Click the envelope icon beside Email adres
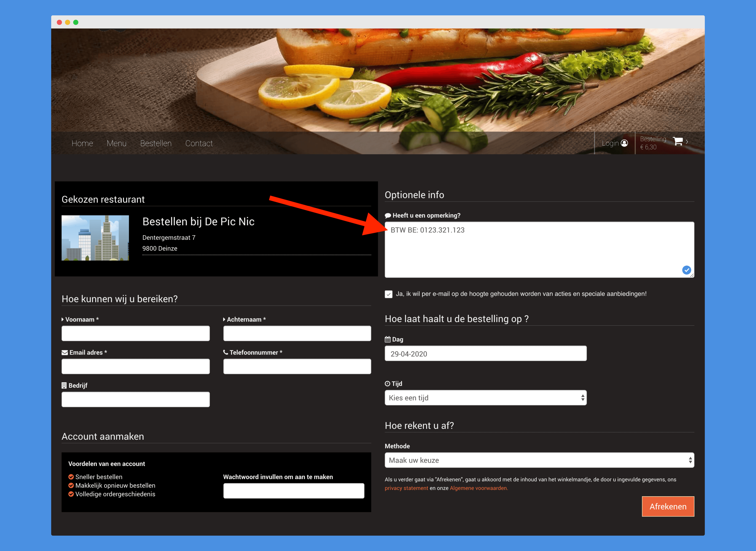Viewport: 756px width, 551px height. tap(65, 353)
